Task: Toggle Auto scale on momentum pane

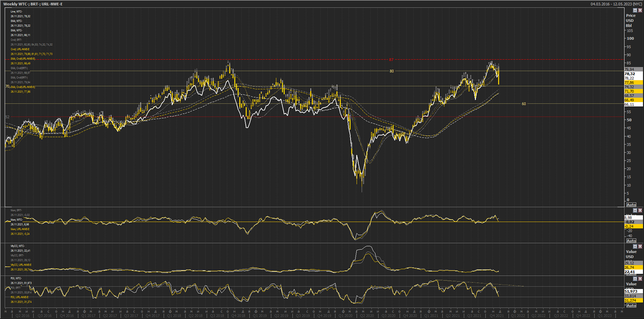Action: [x=631, y=241]
